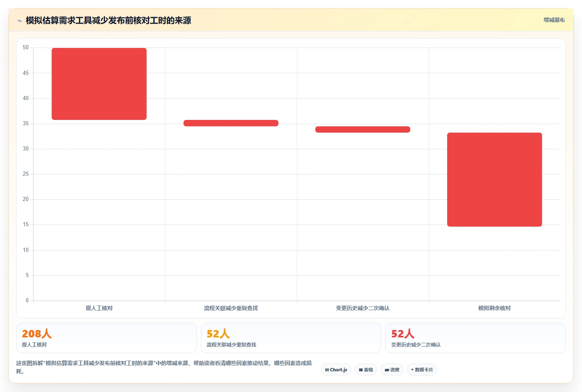
Task: Click the y-axis value 35
Action: tap(26, 124)
